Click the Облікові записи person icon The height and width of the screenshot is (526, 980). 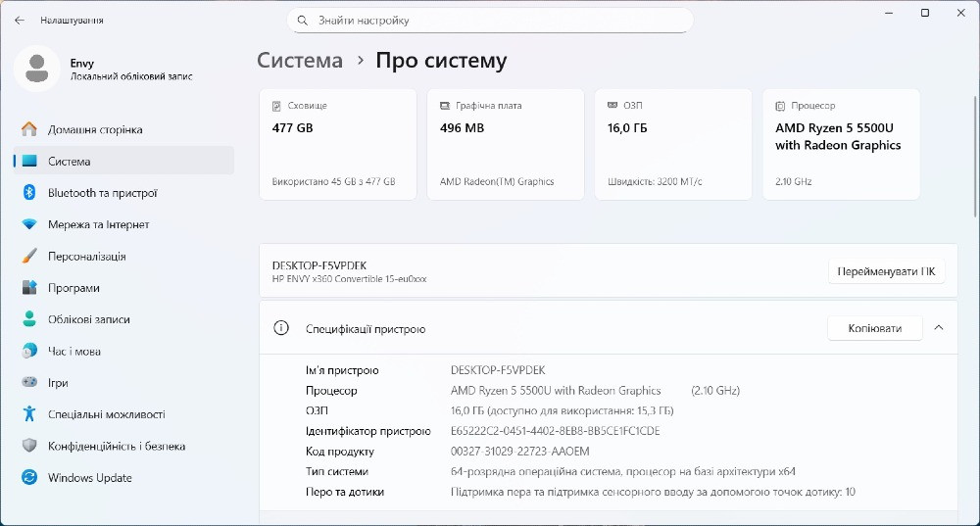coord(29,318)
